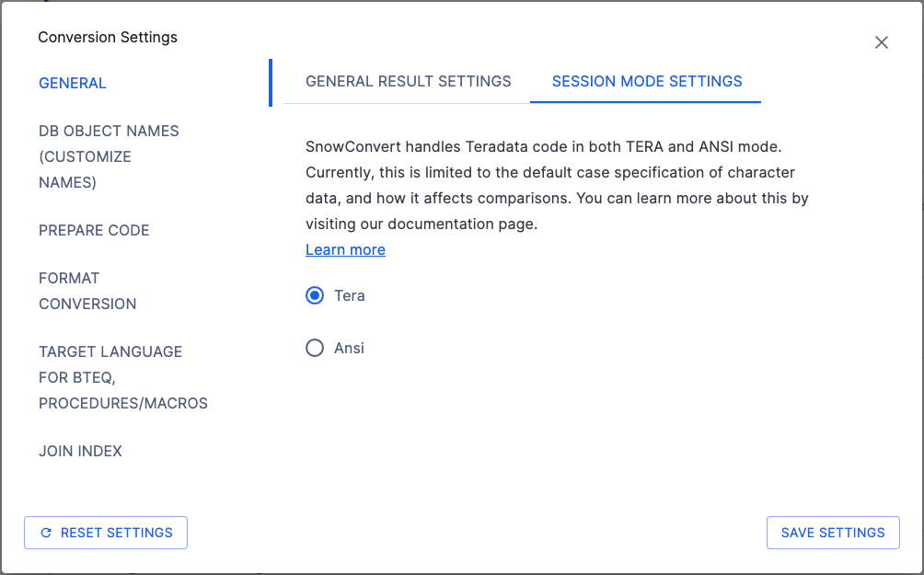924x575 pixels.
Task: Select Target Language for BTEQ, Procedures/Macros
Action: [122, 377]
